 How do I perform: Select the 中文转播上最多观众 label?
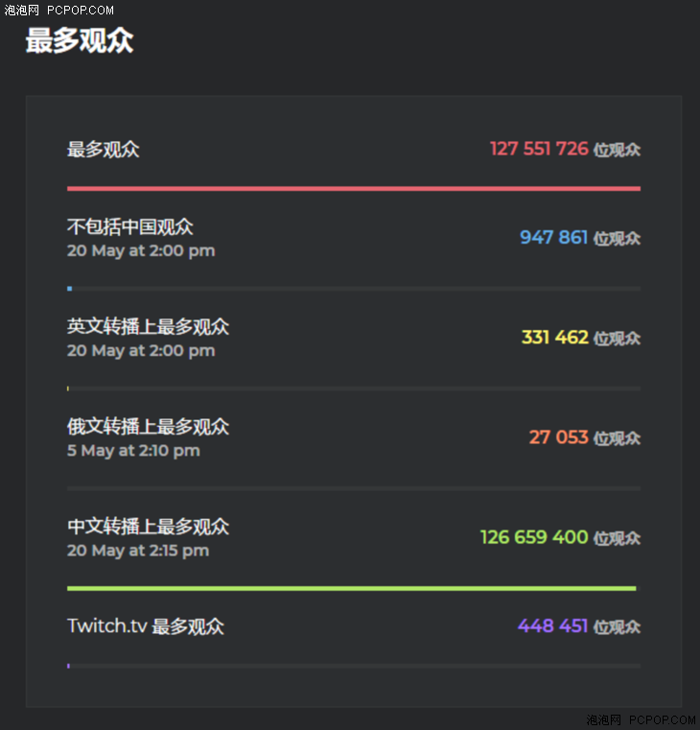coord(148,527)
